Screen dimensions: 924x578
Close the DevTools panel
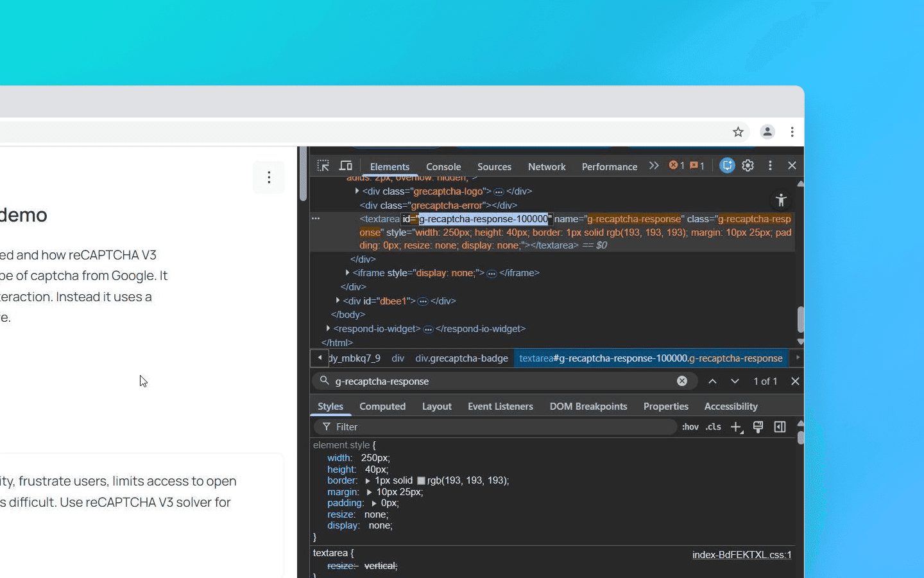[x=792, y=166]
